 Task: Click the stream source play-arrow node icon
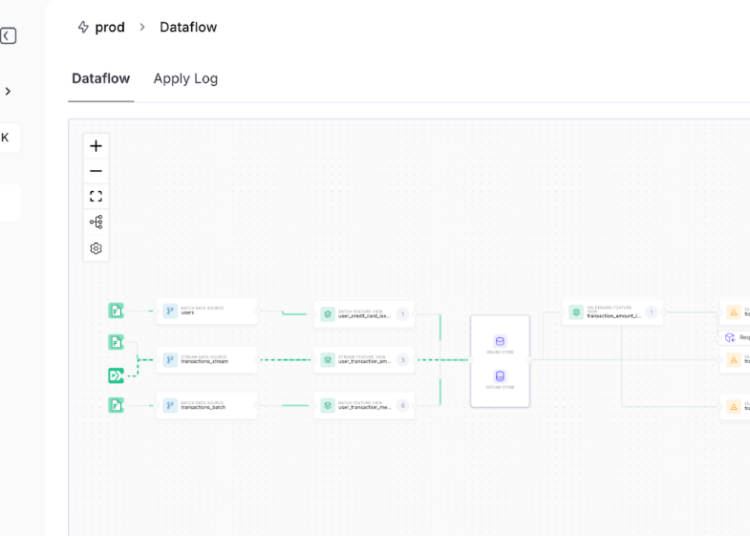coord(116,376)
